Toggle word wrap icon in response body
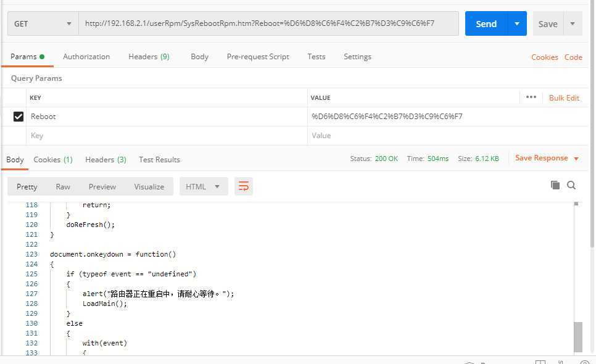 click(243, 186)
